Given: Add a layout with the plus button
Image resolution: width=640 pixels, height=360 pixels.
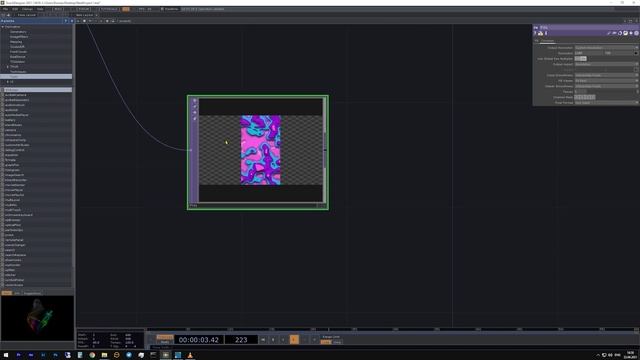Looking at the screenshot, I should (x=97, y=15).
